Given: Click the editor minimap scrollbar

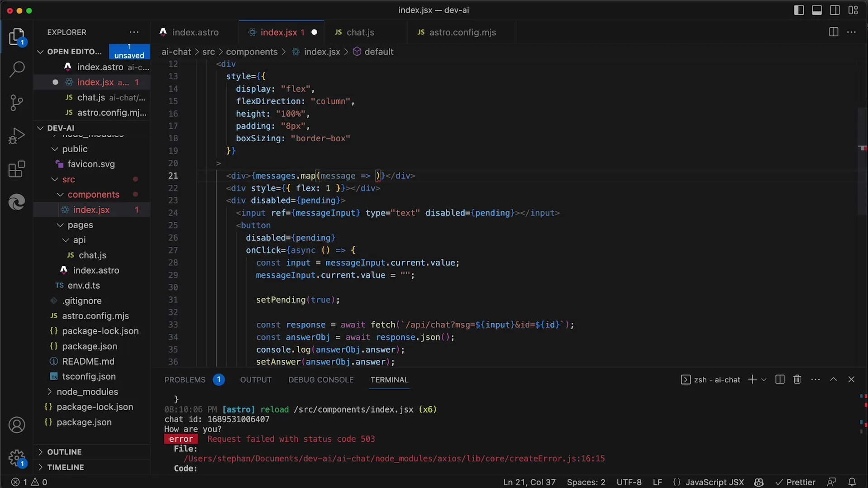Looking at the screenshot, I should [x=863, y=161].
